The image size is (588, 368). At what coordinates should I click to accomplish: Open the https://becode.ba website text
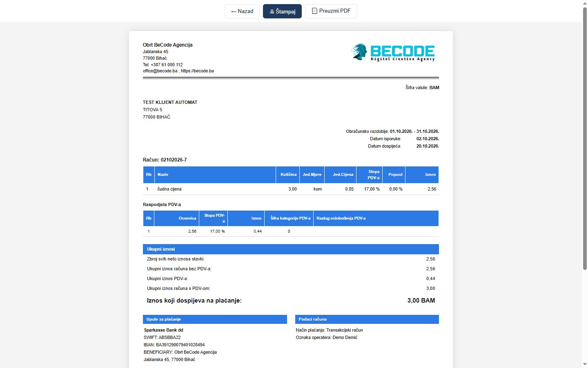pyautogui.click(x=197, y=71)
